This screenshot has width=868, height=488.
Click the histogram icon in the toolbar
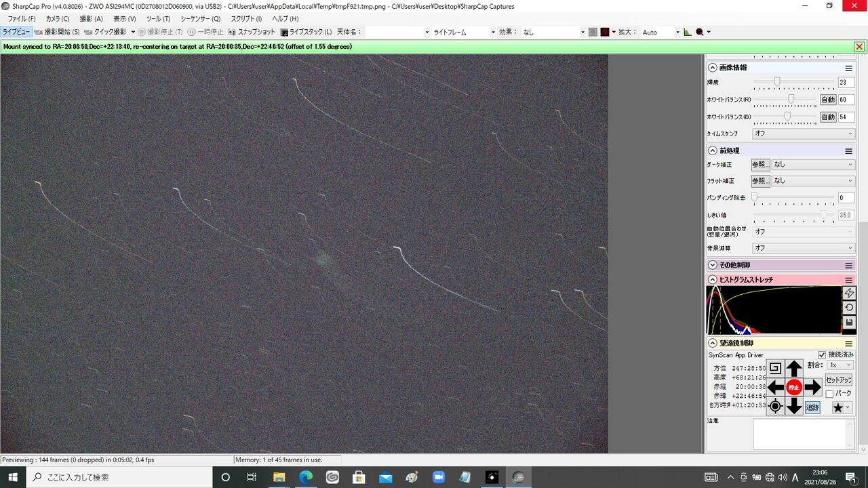click(x=688, y=32)
